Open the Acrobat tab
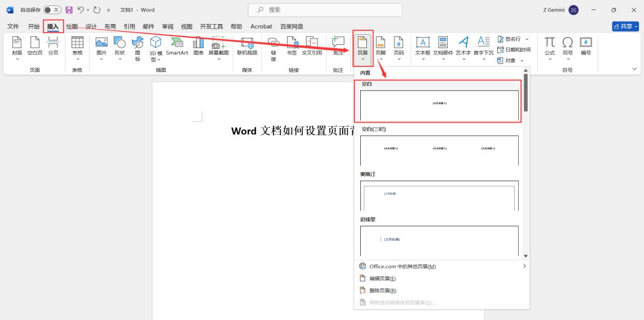Image resolution: width=644 pixels, height=320 pixels. (x=261, y=26)
